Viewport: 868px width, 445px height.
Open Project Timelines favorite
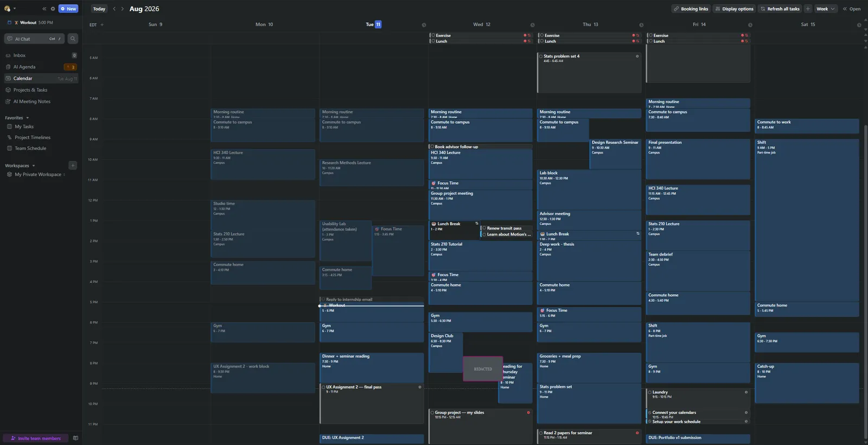tap(33, 137)
